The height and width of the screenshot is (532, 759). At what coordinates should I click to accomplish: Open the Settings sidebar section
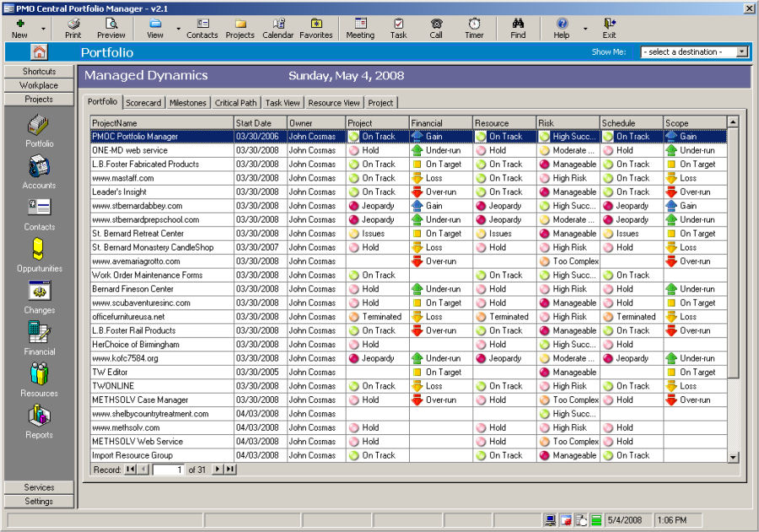(39, 502)
